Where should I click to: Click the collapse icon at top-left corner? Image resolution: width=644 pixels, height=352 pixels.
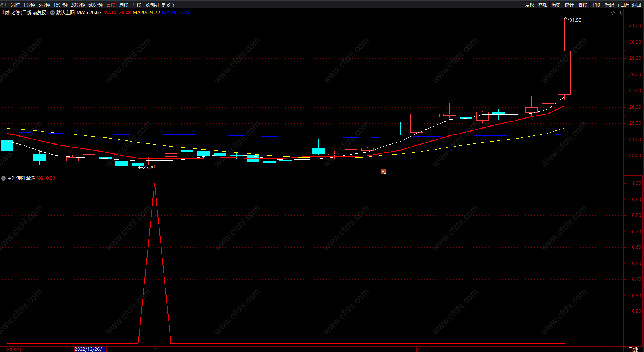(3, 5)
